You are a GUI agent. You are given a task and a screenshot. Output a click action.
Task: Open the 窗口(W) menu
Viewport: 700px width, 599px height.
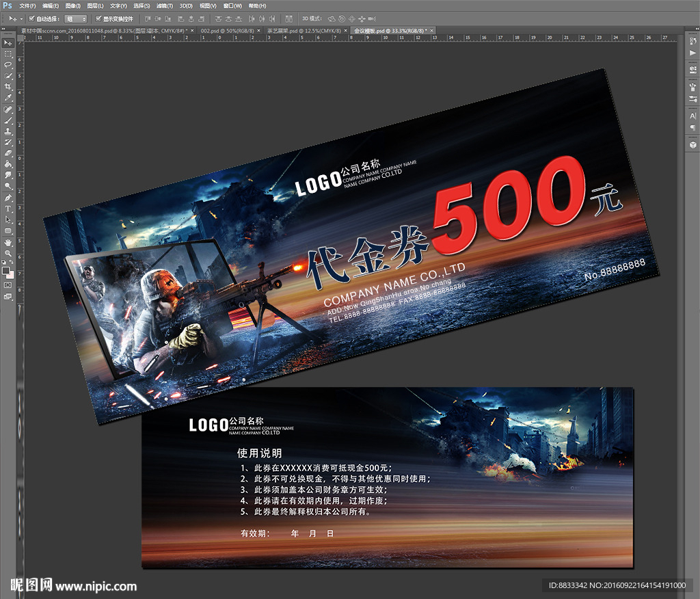click(232, 5)
